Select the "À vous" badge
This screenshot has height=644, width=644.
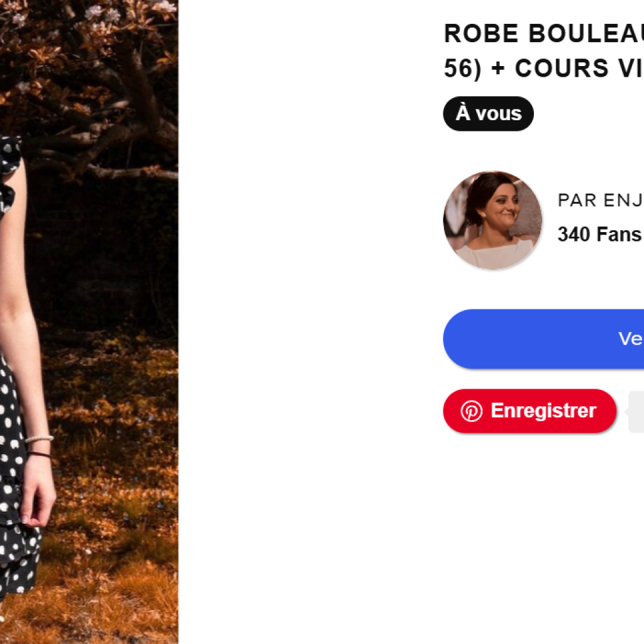click(x=488, y=114)
